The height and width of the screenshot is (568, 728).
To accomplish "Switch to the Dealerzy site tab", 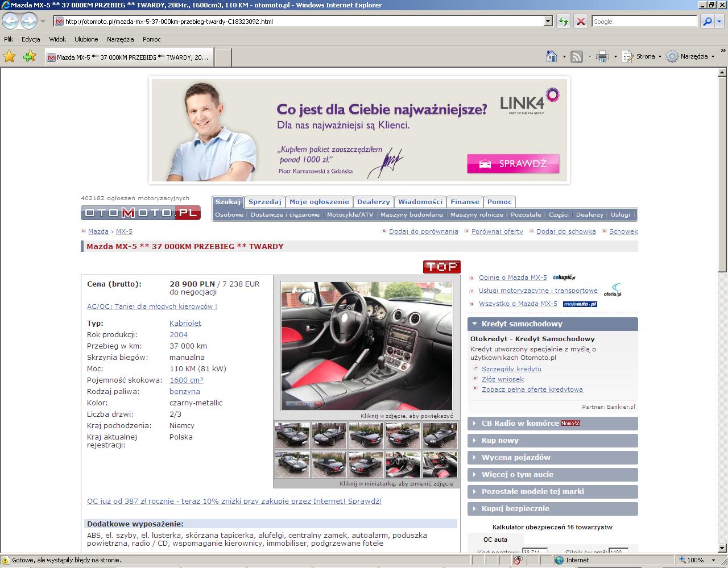I will (x=374, y=202).
